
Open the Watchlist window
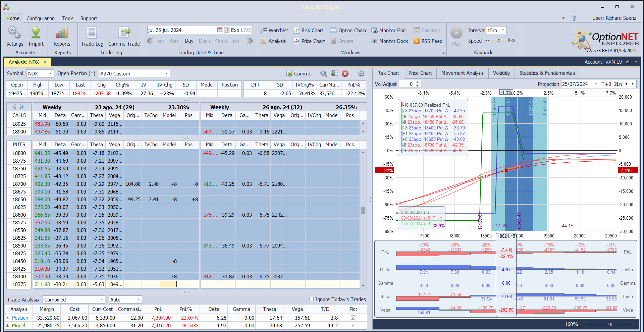(x=274, y=30)
